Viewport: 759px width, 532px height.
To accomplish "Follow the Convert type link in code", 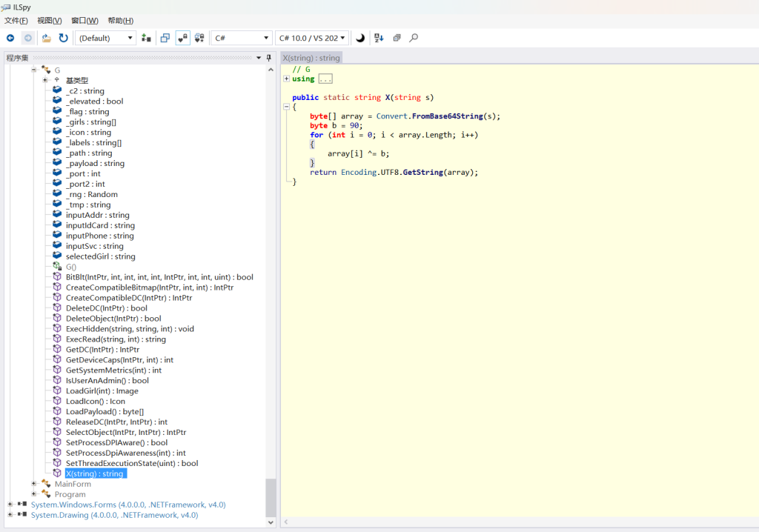I will [x=391, y=116].
